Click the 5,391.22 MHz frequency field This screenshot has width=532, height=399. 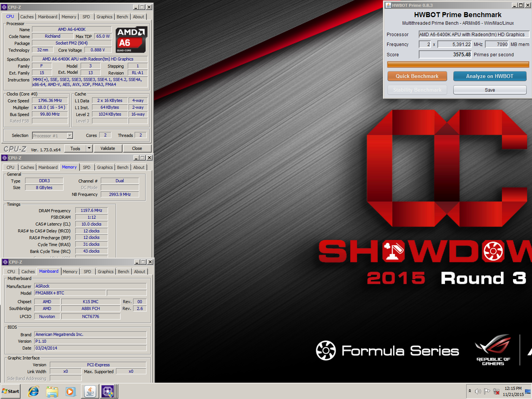tap(455, 45)
